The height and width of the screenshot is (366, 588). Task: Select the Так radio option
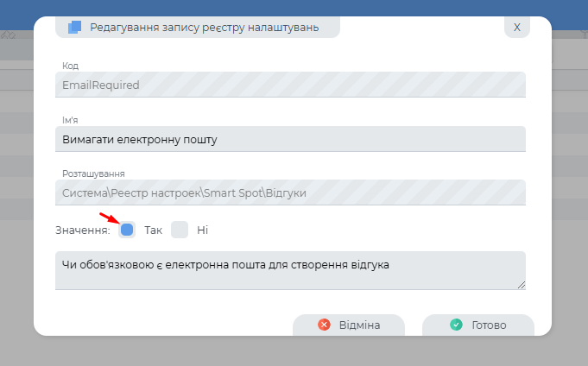[x=127, y=230]
